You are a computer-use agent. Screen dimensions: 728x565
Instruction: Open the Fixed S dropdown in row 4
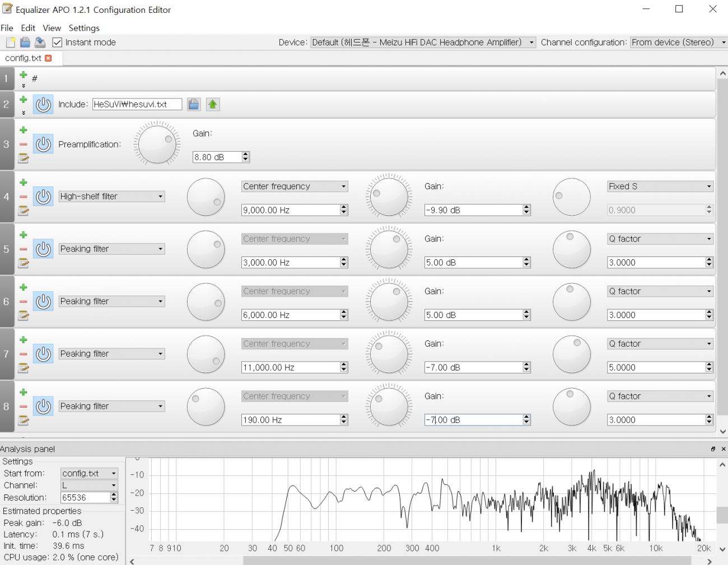pos(660,186)
